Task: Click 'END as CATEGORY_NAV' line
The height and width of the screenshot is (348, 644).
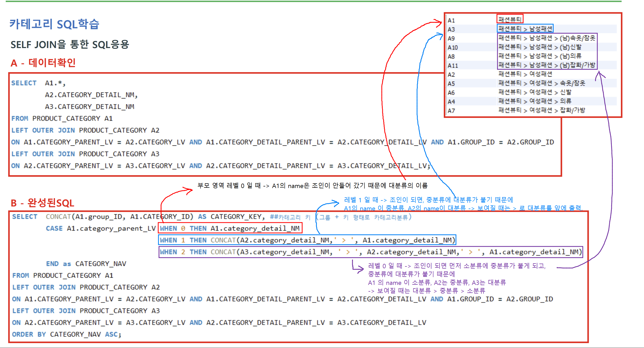Action: click(x=86, y=264)
